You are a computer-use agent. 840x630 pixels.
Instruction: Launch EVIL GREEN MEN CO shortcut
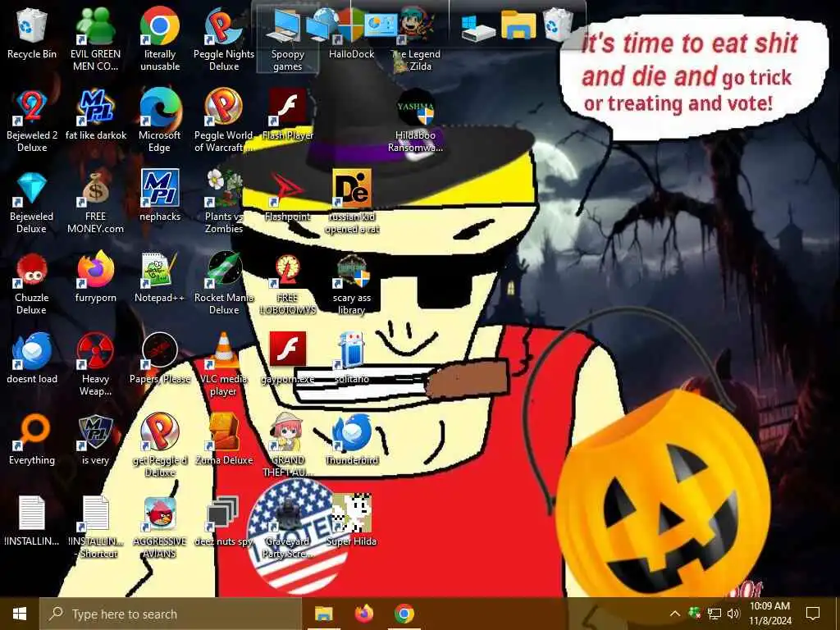pos(95,39)
